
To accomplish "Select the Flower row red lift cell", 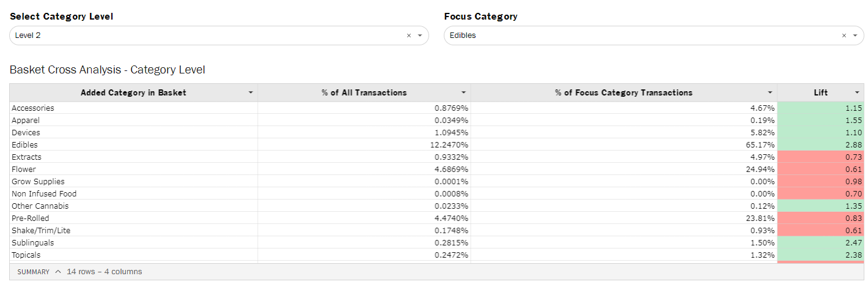I will pyautogui.click(x=820, y=170).
